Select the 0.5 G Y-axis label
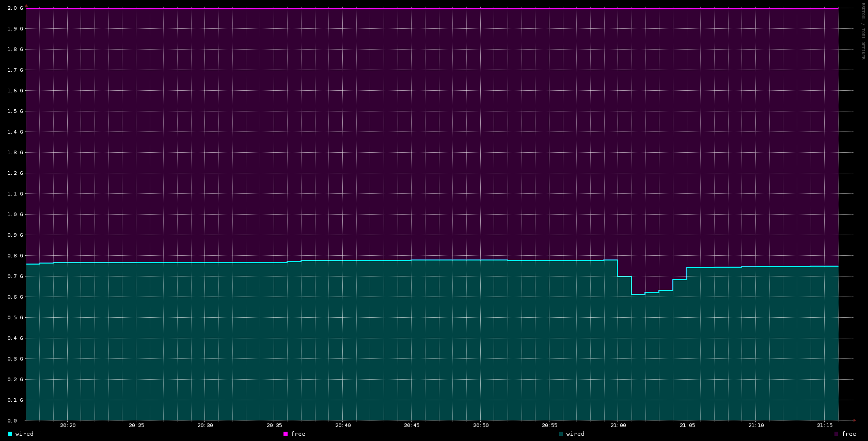 [x=15, y=318]
